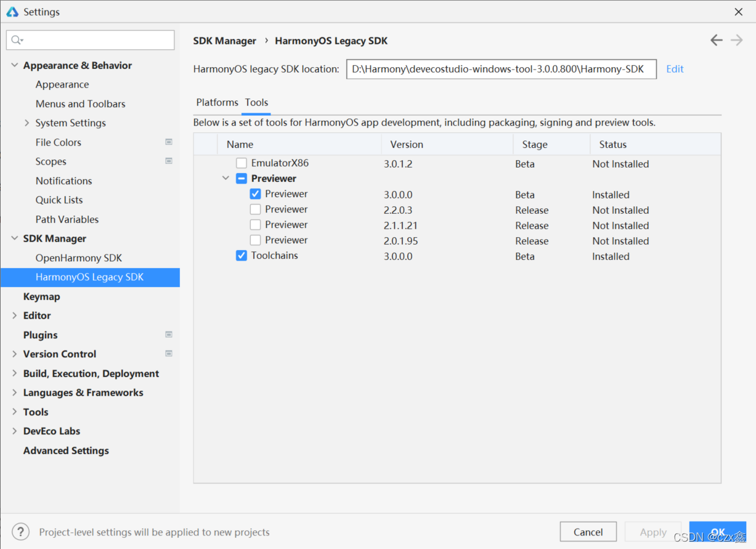Image resolution: width=756 pixels, height=549 pixels.
Task: Sort by the Name column header
Action: coord(299,144)
